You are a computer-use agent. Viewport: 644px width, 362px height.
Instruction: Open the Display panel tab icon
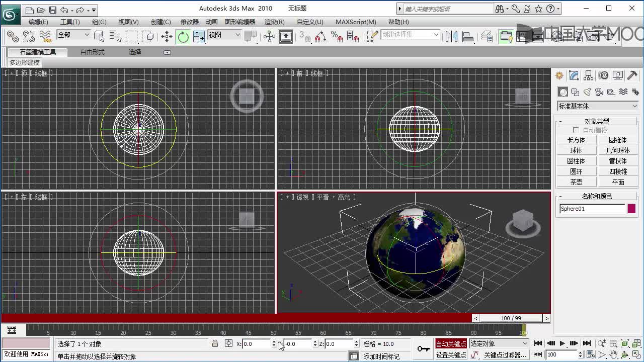coord(618,75)
